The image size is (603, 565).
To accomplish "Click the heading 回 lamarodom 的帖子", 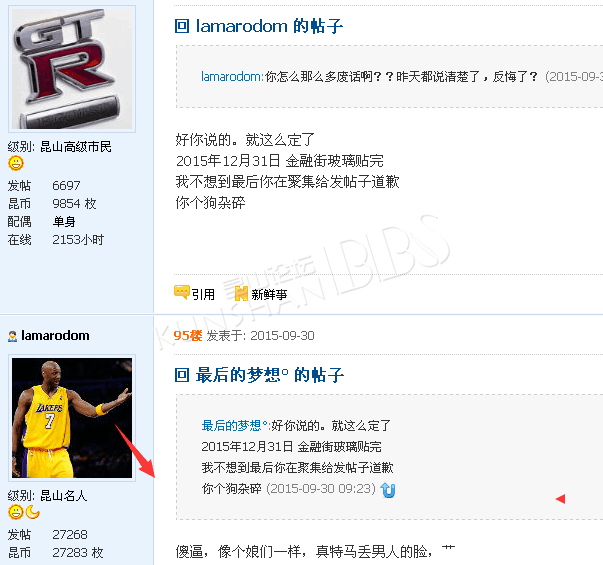I will click(x=258, y=26).
